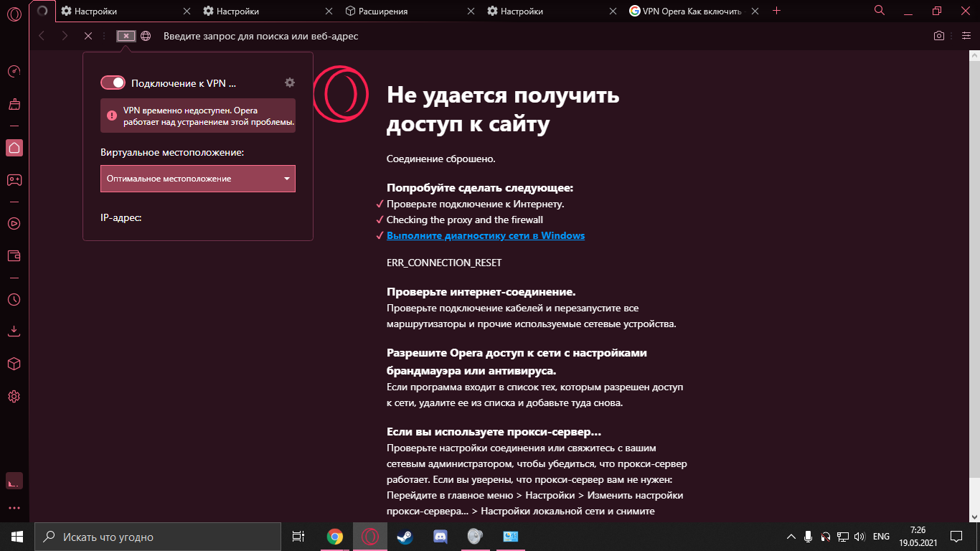Screen dimensions: 980x551
Task: Click the IP-адрес: label in VPN popup
Action: coord(121,217)
